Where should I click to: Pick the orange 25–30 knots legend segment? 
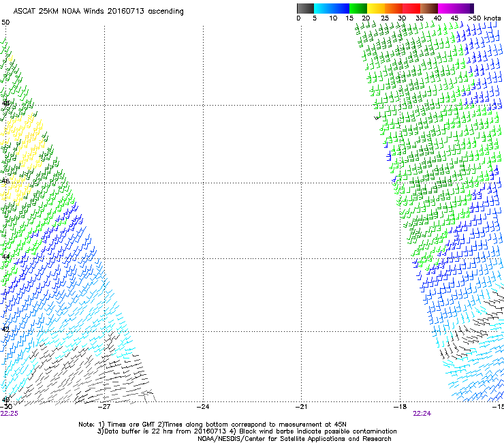pos(394,8)
